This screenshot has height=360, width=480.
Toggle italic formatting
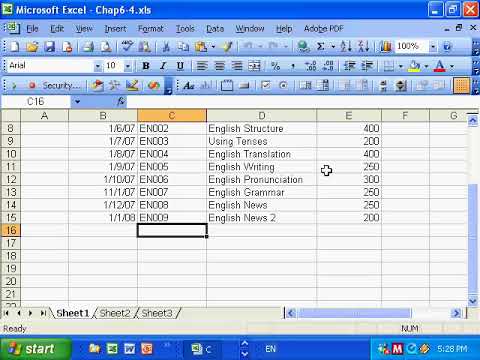163,66
